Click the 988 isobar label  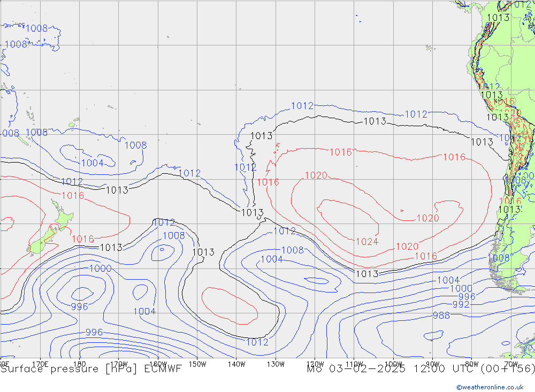pos(441,316)
